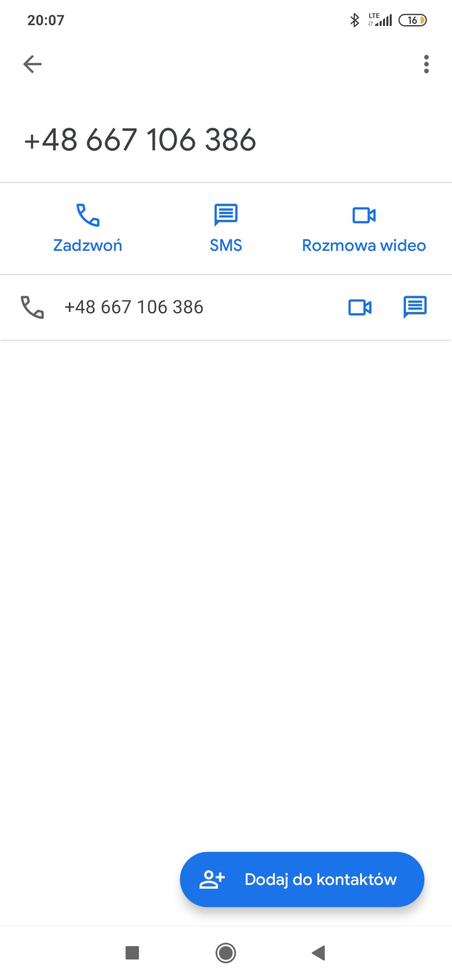Tap the blue phone call icon
Screen dimensions: 452x980
coord(88,215)
